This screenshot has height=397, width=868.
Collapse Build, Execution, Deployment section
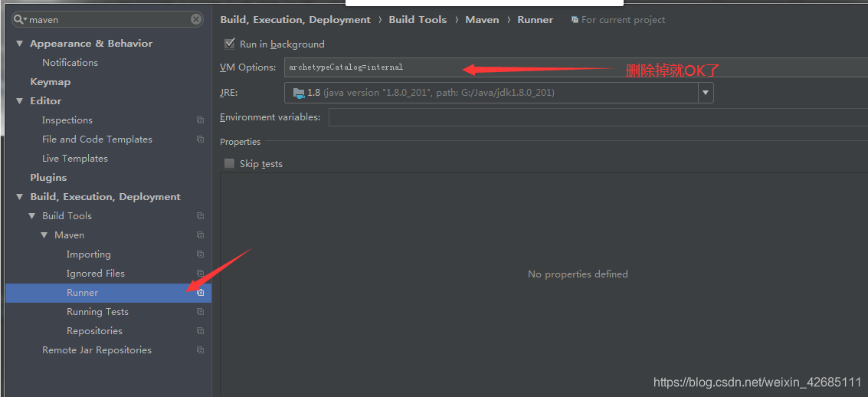[20, 196]
